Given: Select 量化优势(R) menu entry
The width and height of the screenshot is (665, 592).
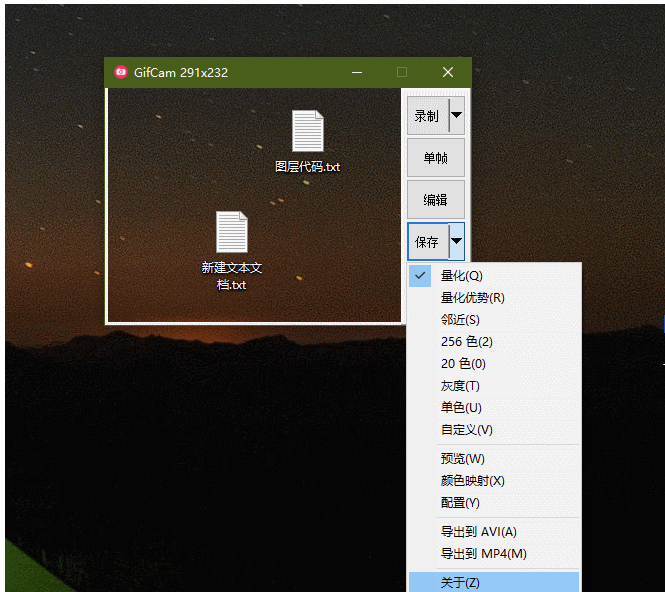Looking at the screenshot, I should tap(494, 298).
